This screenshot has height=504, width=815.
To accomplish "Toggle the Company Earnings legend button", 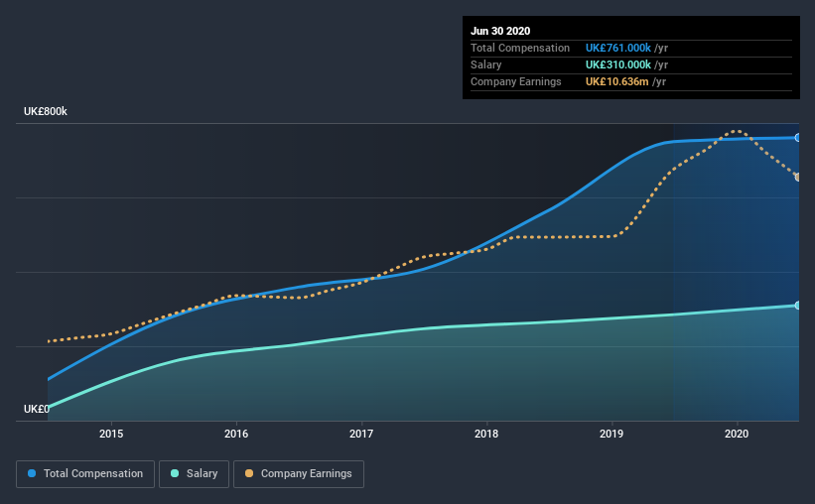I will 299,474.
